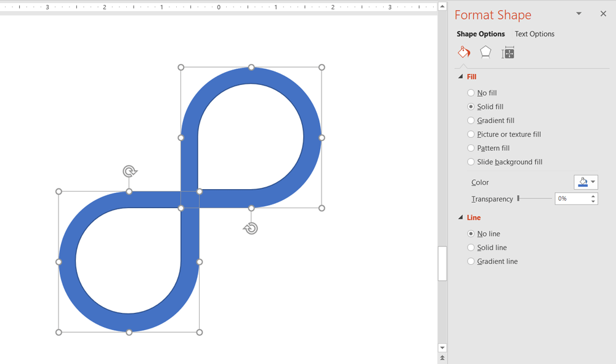Open the fill Color dropdown
Image resolution: width=616 pixels, height=364 pixels.
click(593, 182)
